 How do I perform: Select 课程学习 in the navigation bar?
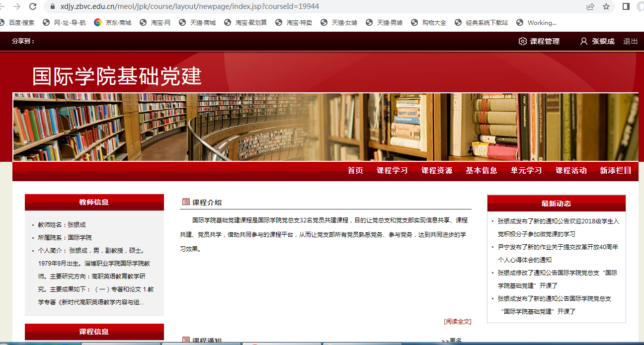tap(392, 170)
